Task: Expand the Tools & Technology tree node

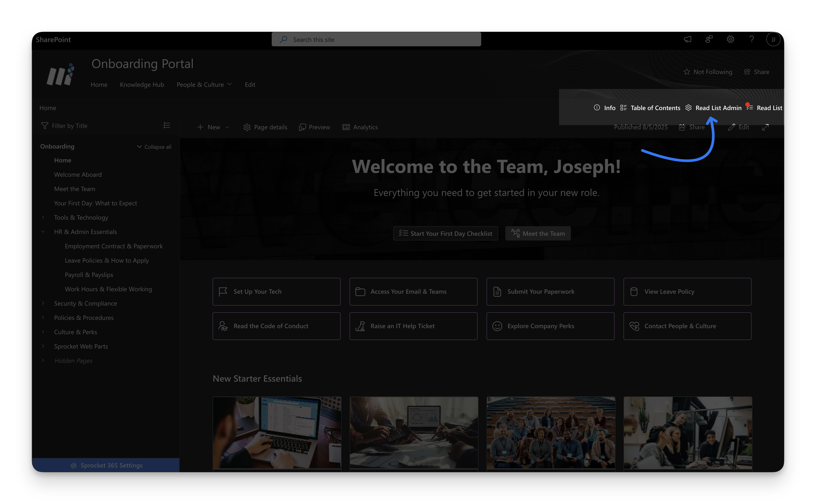Action: point(43,217)
